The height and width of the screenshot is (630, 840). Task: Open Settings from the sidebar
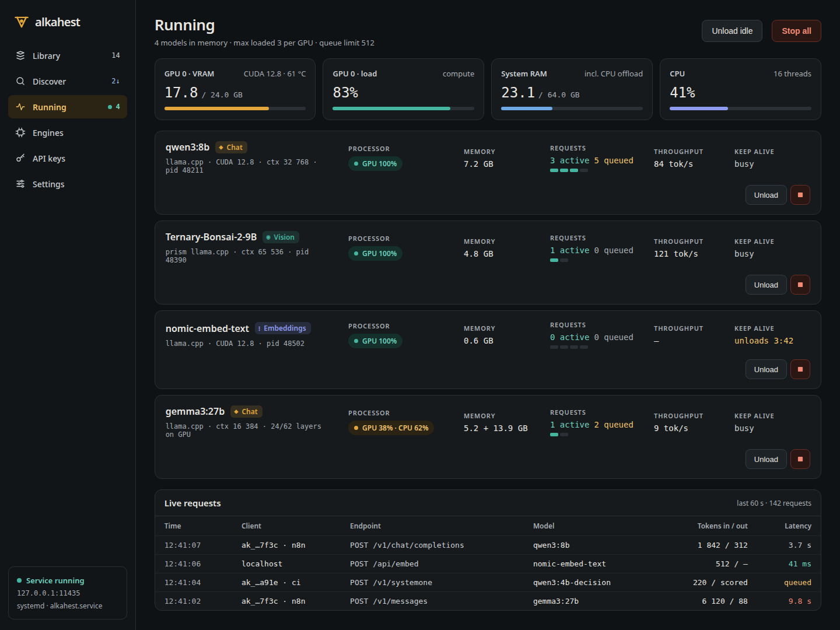[68, 184]
